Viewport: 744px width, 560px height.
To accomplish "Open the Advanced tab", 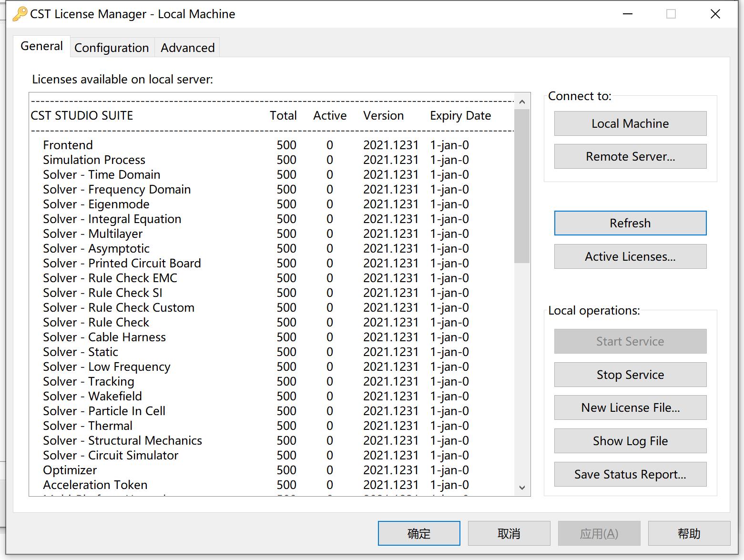I will point(187,48).
